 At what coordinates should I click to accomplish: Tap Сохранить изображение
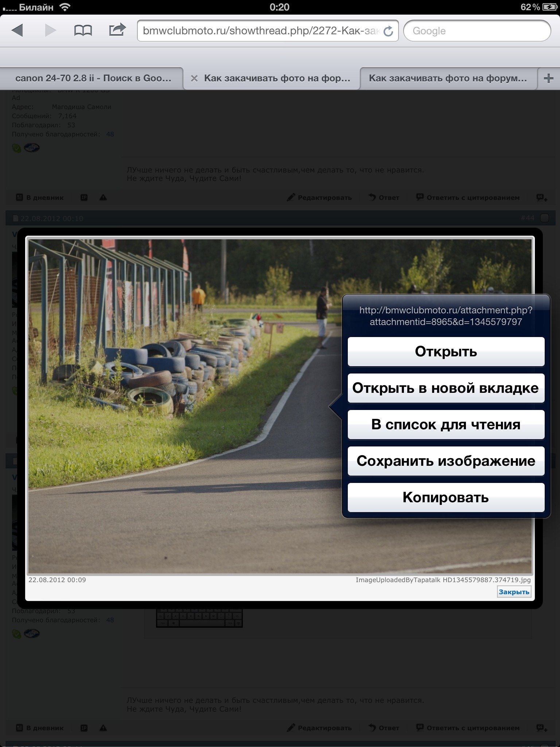click(x=446, y=461)
